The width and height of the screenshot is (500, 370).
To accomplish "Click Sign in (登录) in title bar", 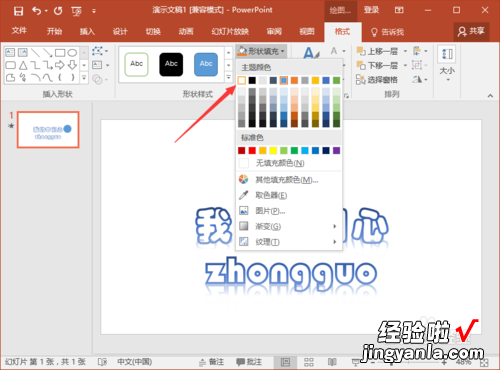I will [371, 10].
